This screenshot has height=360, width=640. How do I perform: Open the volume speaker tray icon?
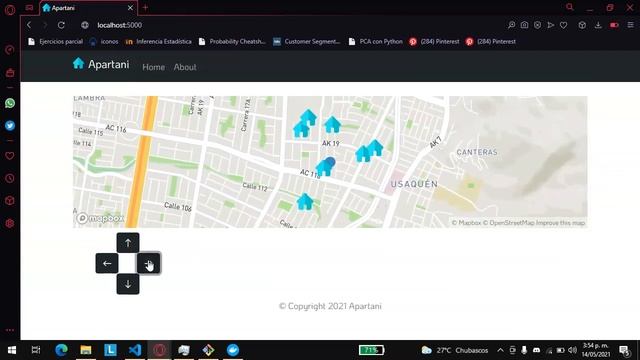point(573,350)
